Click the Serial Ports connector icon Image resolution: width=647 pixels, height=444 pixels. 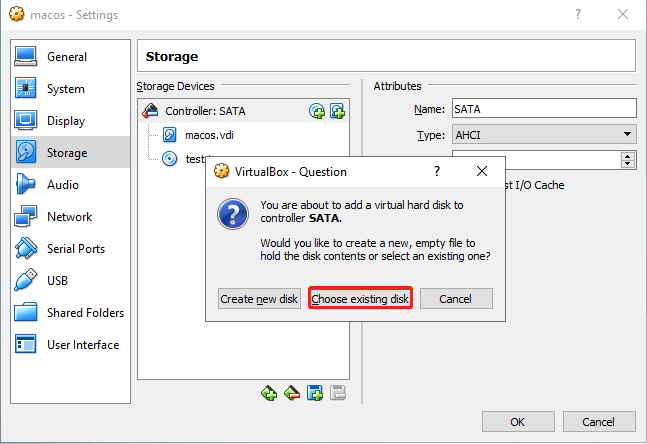tap(26, 248)
